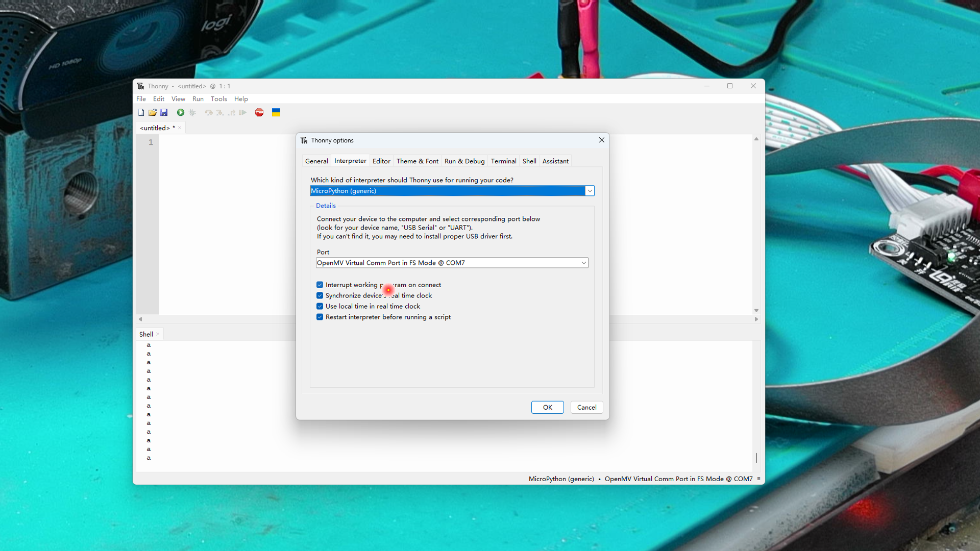980x551 pixels.
Task: Click the Ukraine flag toolbar icon
Action: coord(276,112)
